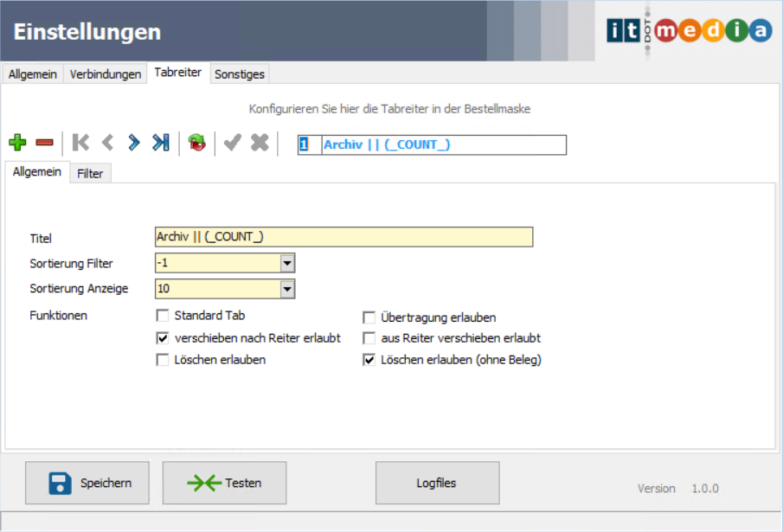Click the checkmark post changes icon
Image resolution: width=783 pixels, height=532 pixels.
tap(232, 143)
